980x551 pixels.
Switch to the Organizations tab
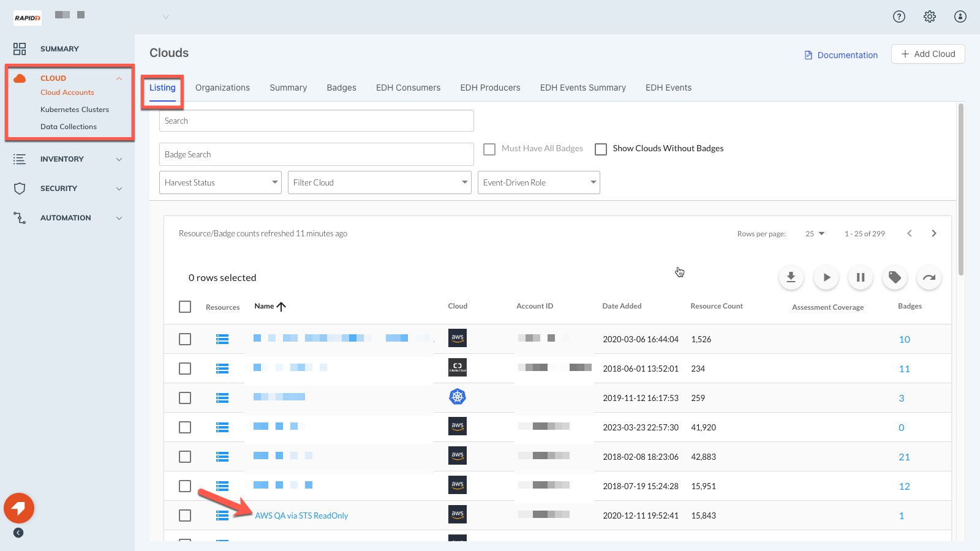pyautogui.click(x=222, y=88)
